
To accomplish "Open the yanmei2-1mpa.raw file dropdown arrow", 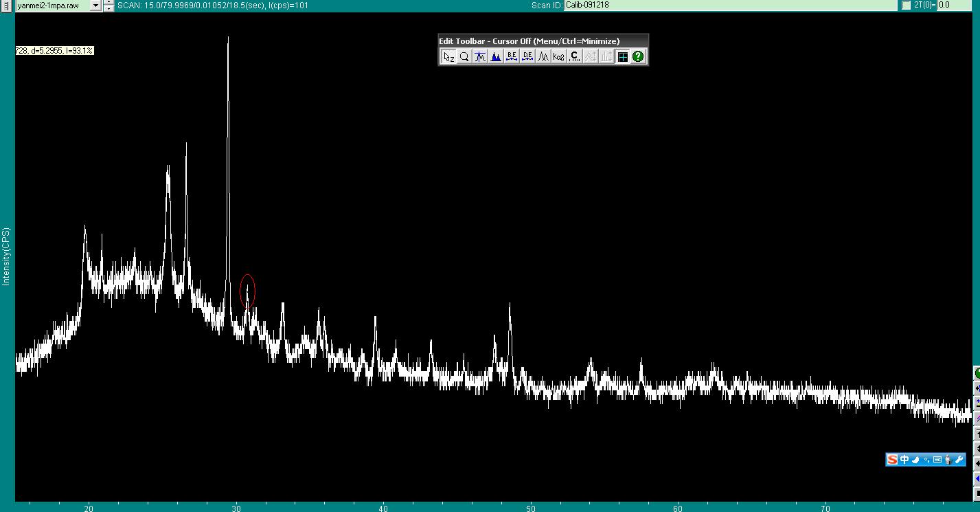I will [95, 5].
